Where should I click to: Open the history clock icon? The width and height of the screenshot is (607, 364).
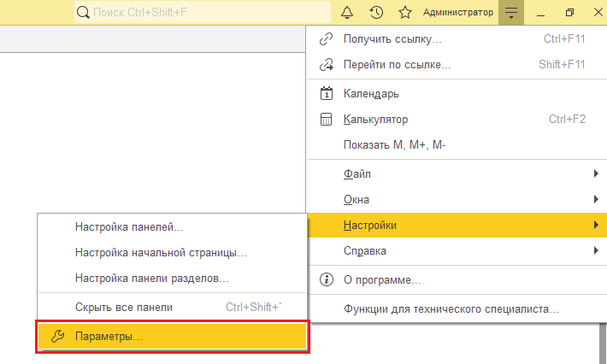pyautogui.click(x=376, y=12)
